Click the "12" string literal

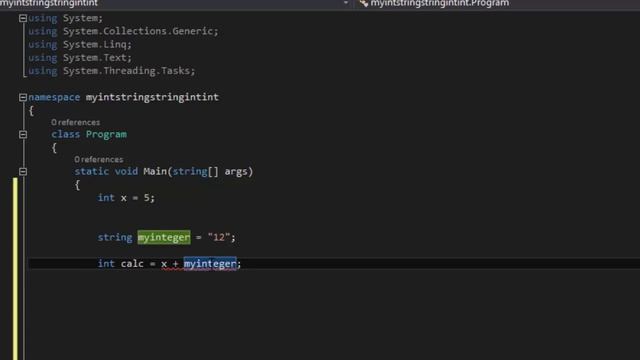pyautogui.click(x=219, y=237)
